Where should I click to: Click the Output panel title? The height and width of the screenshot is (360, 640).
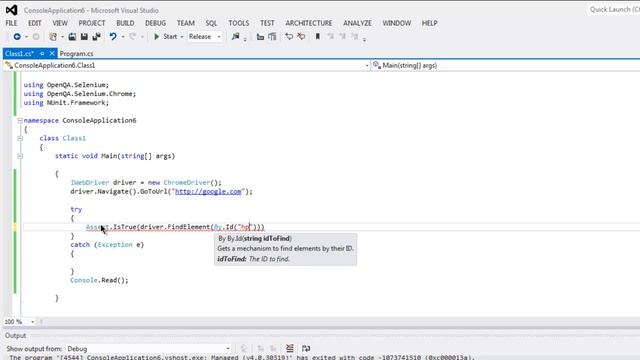[x=16, y=336]
